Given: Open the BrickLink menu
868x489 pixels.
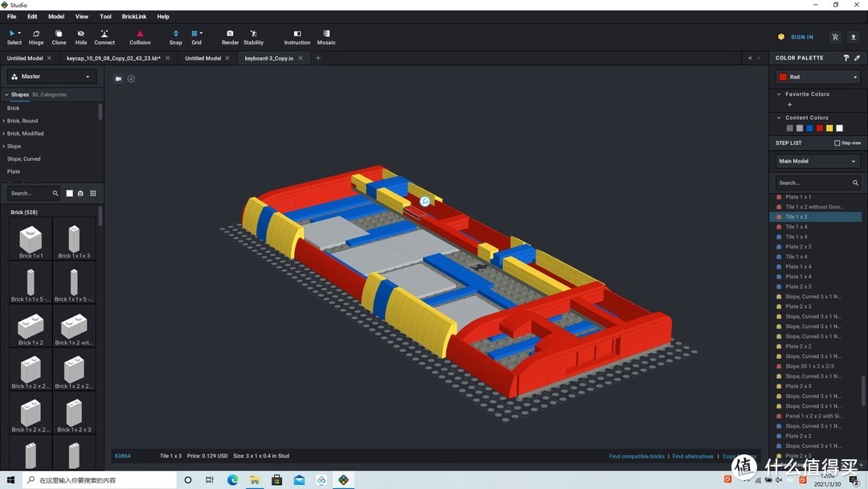Looking at the screenshot, I should pos(134,16).
